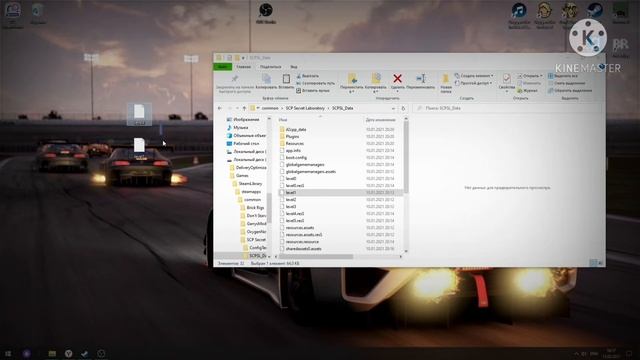Click Обратить выделение in ribbon

(570, 91)
